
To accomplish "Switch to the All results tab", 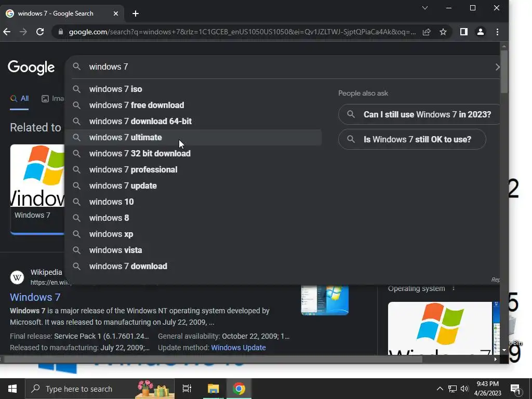I will (x=19, y=99).
